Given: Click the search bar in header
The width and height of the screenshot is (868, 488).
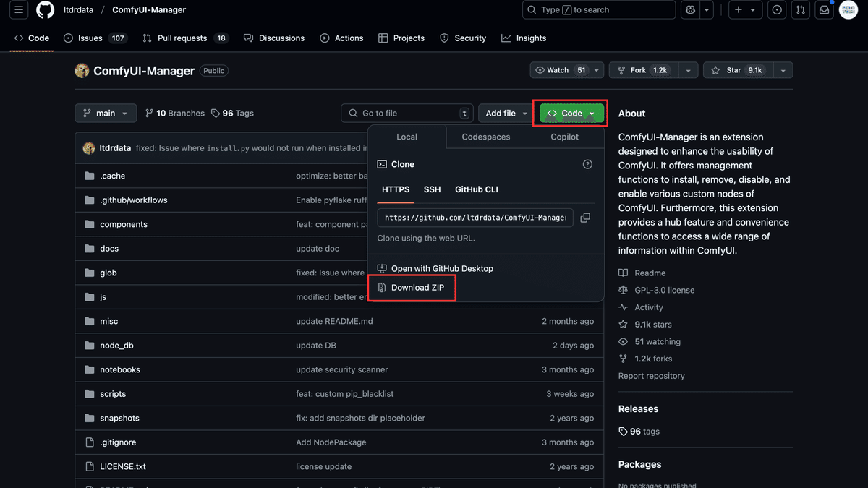Looking at the screenshot, I should click(599, 10).
